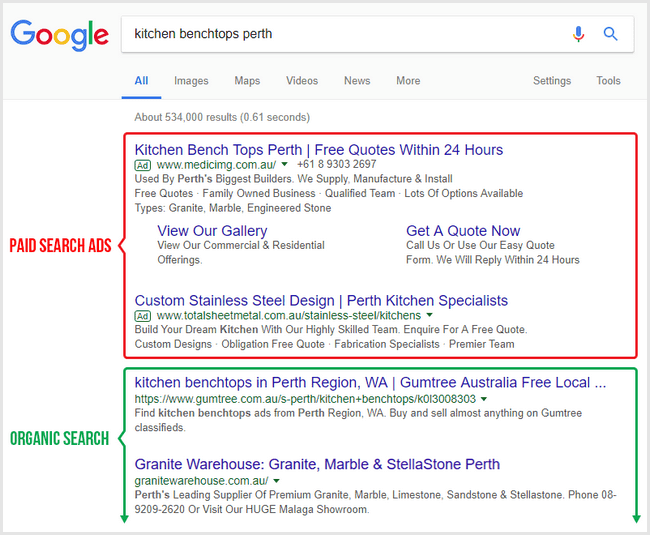650x535 pixels.
Task: Click the www.totalsheetmetal.com.au/stainless-steel/kitchens URL
Action: pyautogui.click(x=289, y=316)
